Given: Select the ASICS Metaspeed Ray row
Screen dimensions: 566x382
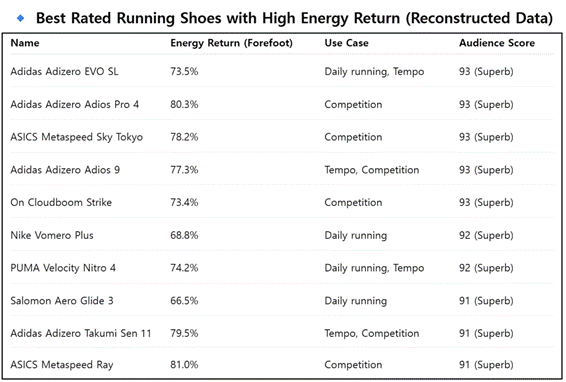Looking at the screenshot, I should click(282, 365).
